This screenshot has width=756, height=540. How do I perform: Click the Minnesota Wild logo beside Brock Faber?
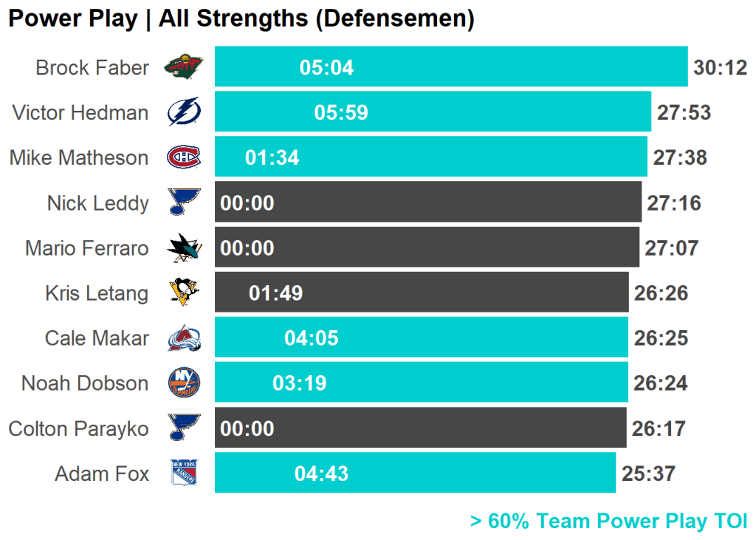coord(182,67)
